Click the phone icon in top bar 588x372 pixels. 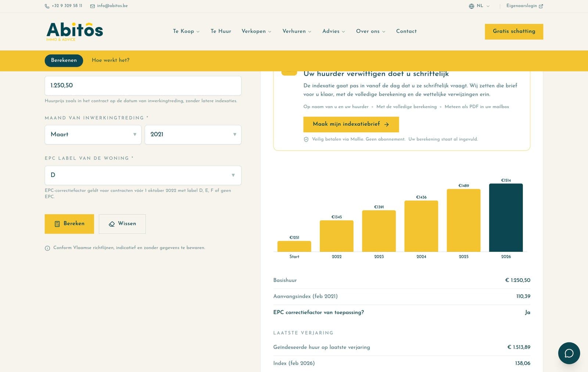47,6
